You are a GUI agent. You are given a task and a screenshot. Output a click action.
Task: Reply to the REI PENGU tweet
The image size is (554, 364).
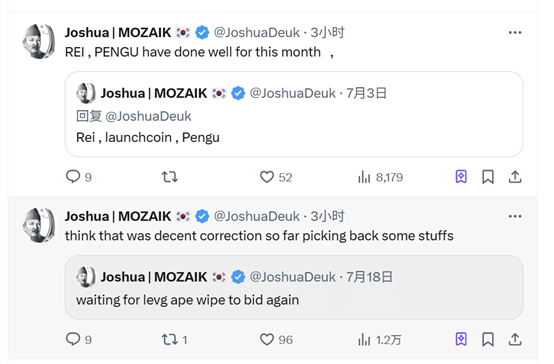point(78,177)
